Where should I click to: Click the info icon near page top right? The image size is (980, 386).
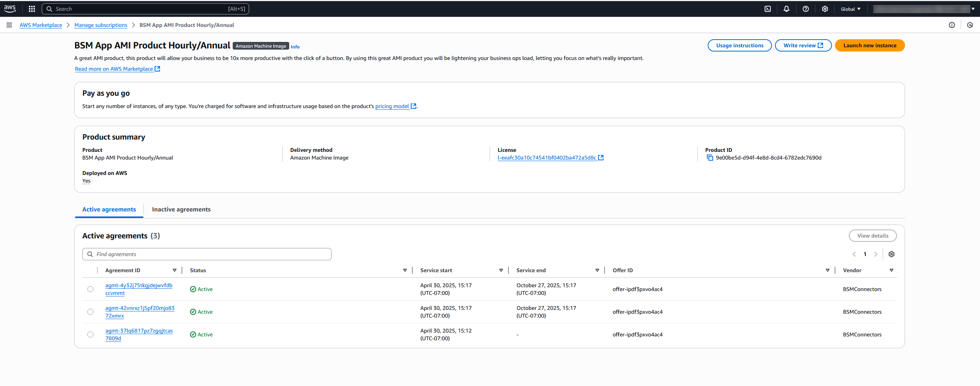pos(952,25)
